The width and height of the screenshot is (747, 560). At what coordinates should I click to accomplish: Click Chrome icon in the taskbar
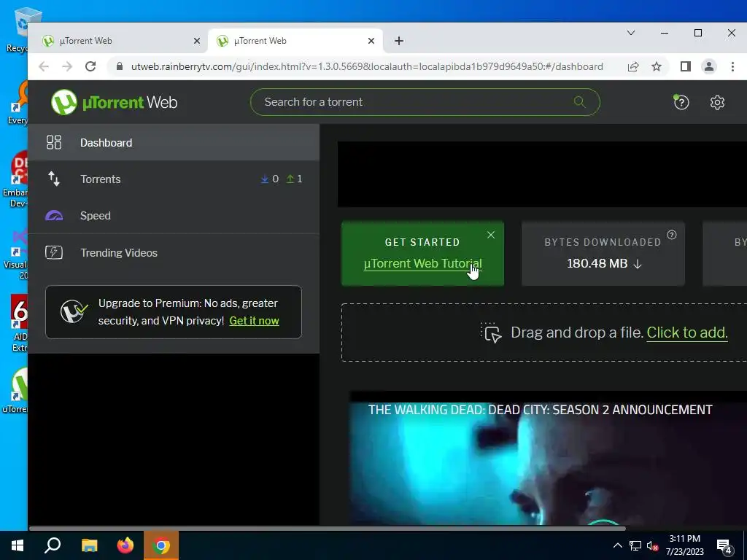pos(161,545)
